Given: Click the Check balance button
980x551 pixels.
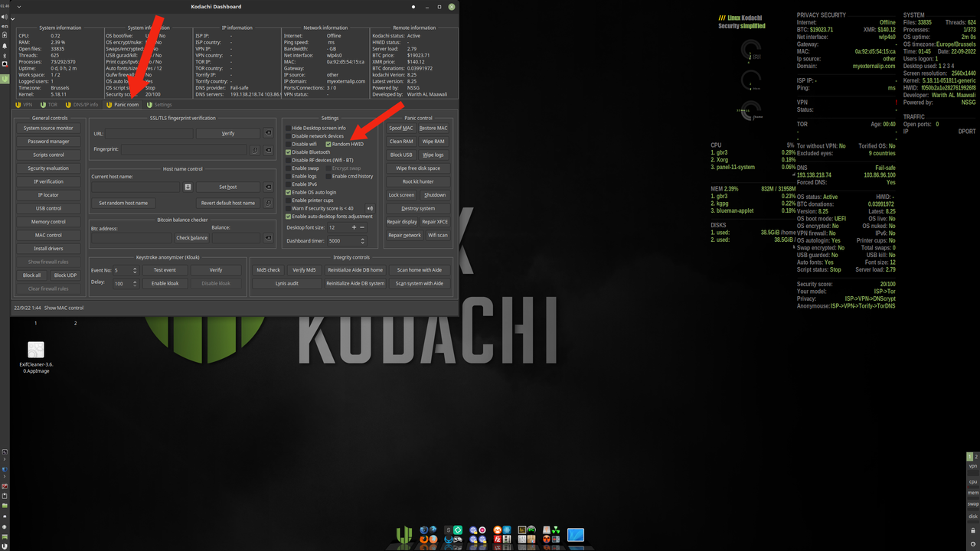Looking at the screenshot, I should [192, 238].
